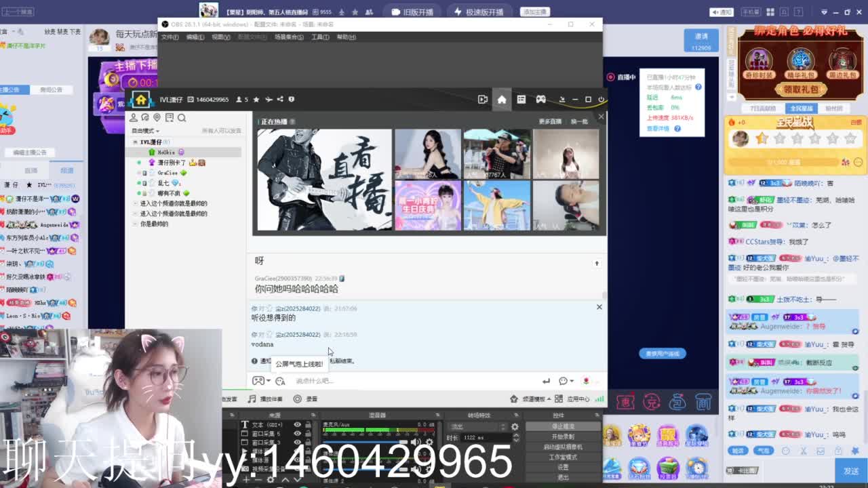Open the bulletin board icon in YY sidebar
The image size is (868, 488).
[170, 118]
